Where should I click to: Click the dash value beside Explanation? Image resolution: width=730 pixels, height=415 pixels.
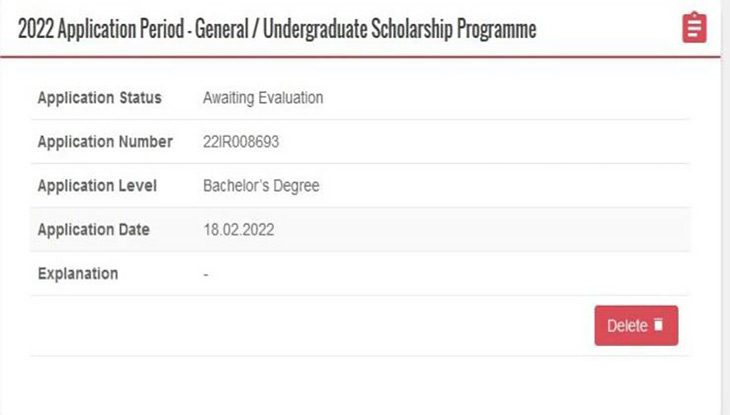(206, 274)
